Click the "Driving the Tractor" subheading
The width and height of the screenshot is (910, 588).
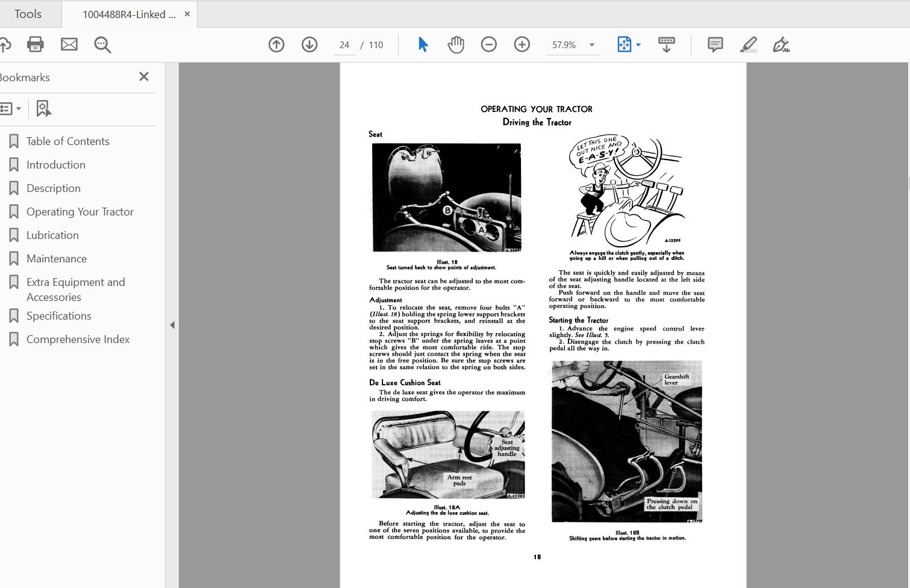(x=537, y=122)
